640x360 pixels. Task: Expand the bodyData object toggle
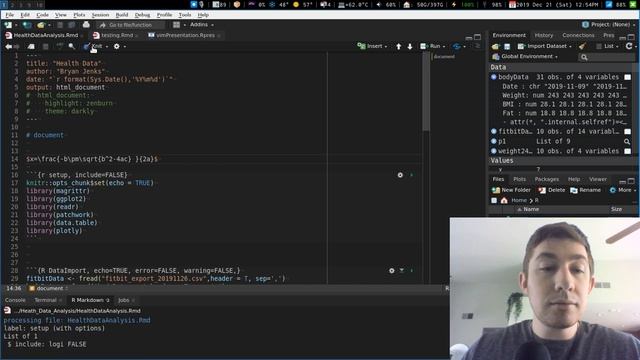(x=494, y=77)
